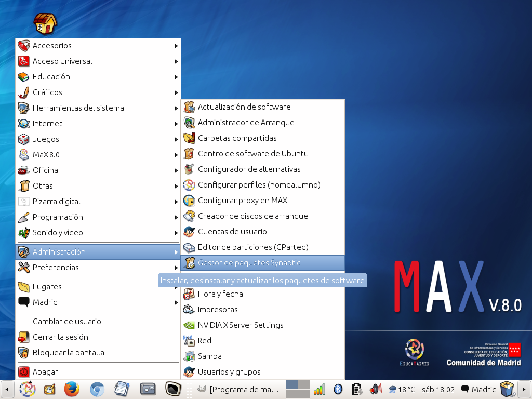Open the weather indicator showing 18 °C

tap(402, 389)
